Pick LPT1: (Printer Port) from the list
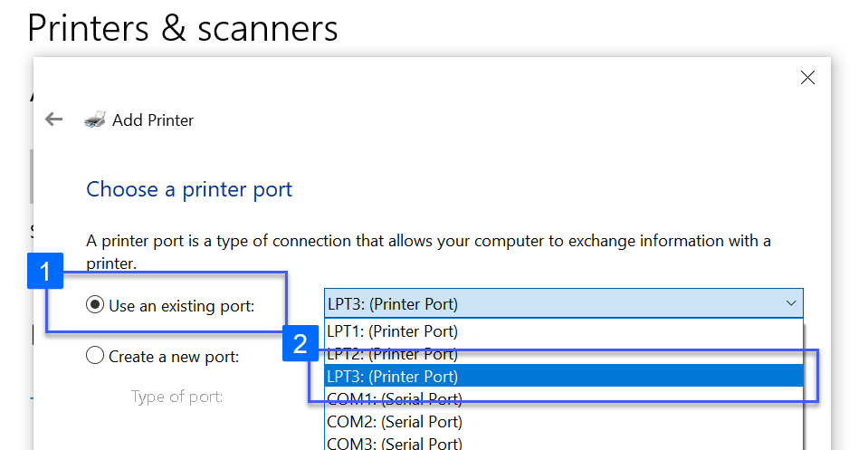The image size is (868, 450). 393,330
